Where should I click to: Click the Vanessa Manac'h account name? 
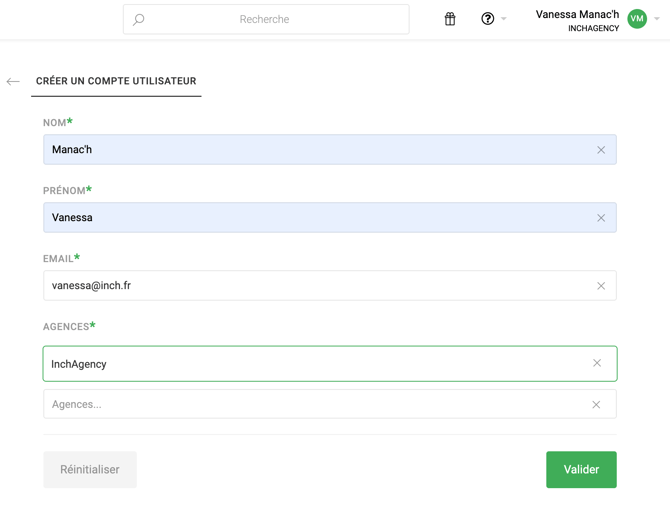[577, 15]
